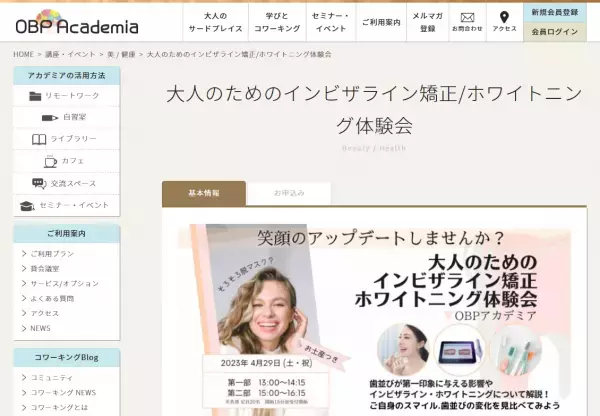Go to HOME breadcrumb
600x416 pixels.
[23, 54]
